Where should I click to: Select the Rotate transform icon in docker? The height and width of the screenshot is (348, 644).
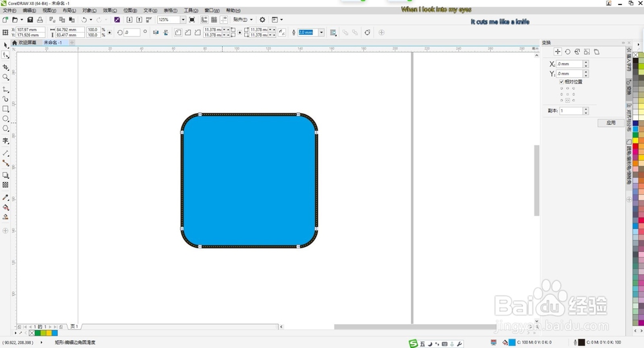point(567,51)
